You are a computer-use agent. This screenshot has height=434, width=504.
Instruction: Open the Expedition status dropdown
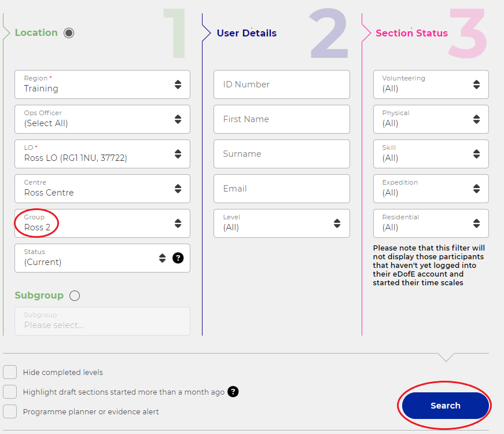[431, 189]
